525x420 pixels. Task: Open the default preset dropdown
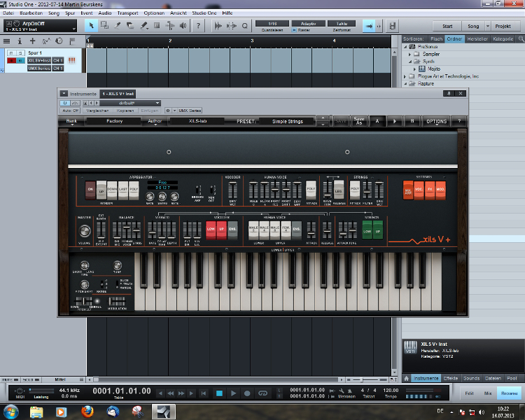tap(131, 103)
